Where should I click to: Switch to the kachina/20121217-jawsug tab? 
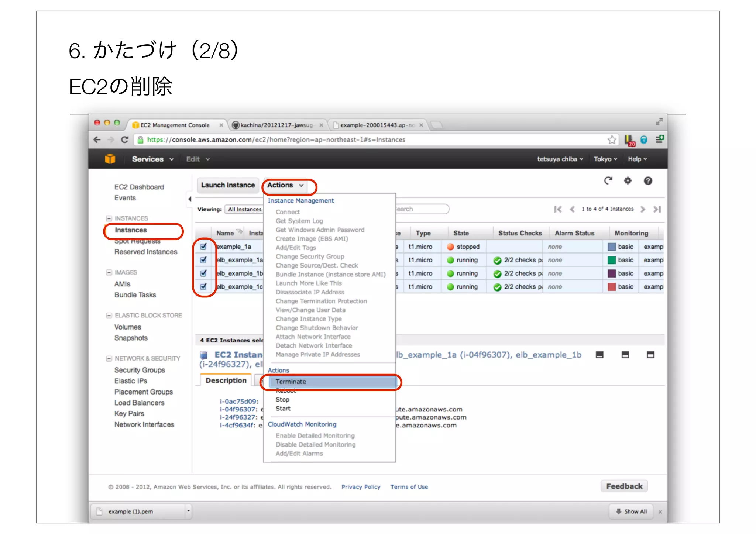coord(277,125)
